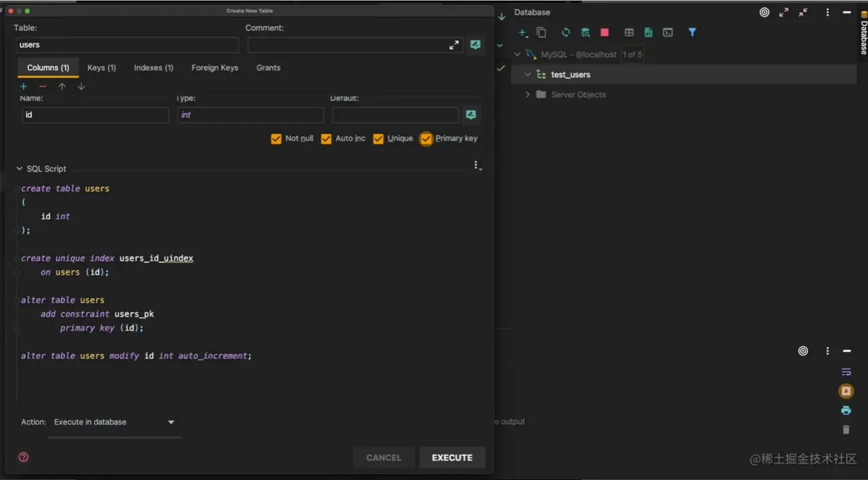
Task: Click the green down arrow left of the Database header
Action: pos(502,17)
